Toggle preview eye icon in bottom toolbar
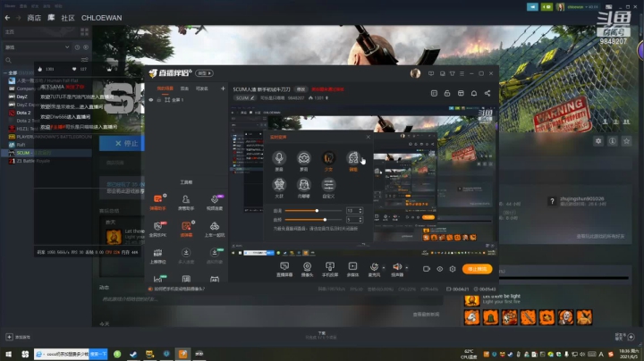Image resolution: width=644 pixels, height=361 pixels. click(439, 269)
